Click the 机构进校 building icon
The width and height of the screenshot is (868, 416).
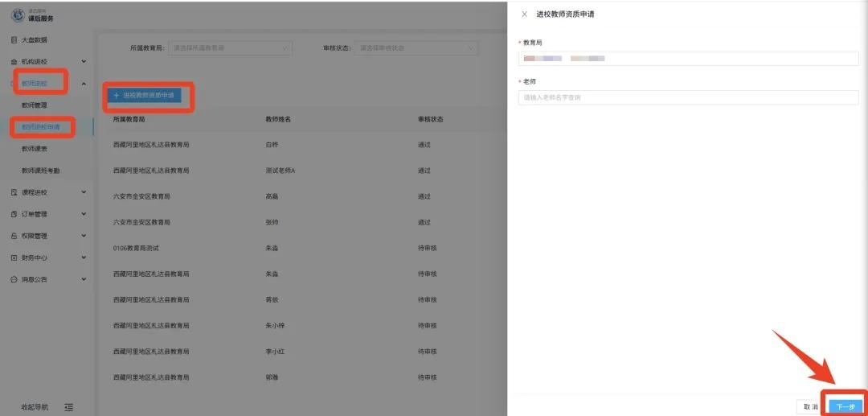(x=14, y=62)
